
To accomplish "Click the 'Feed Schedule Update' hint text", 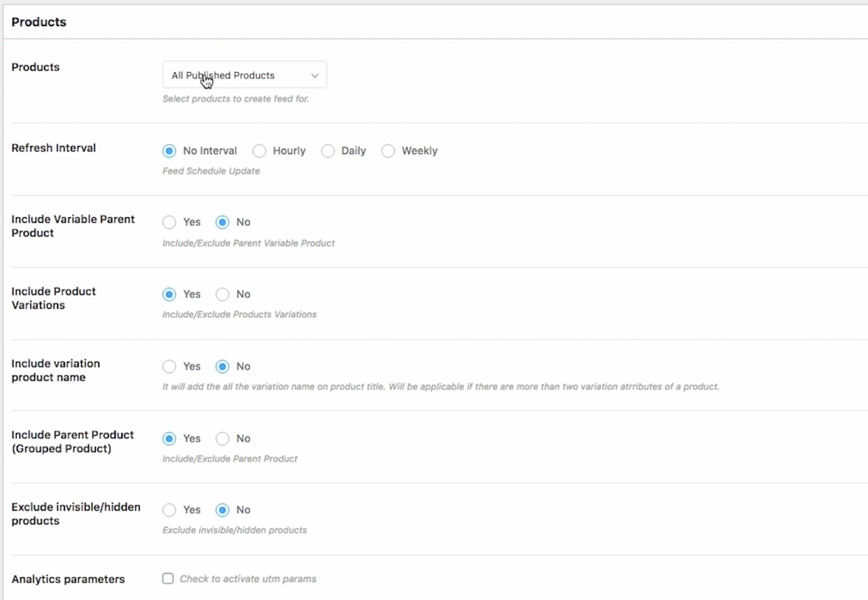I will pyautogui.click(x=211, y=171).
